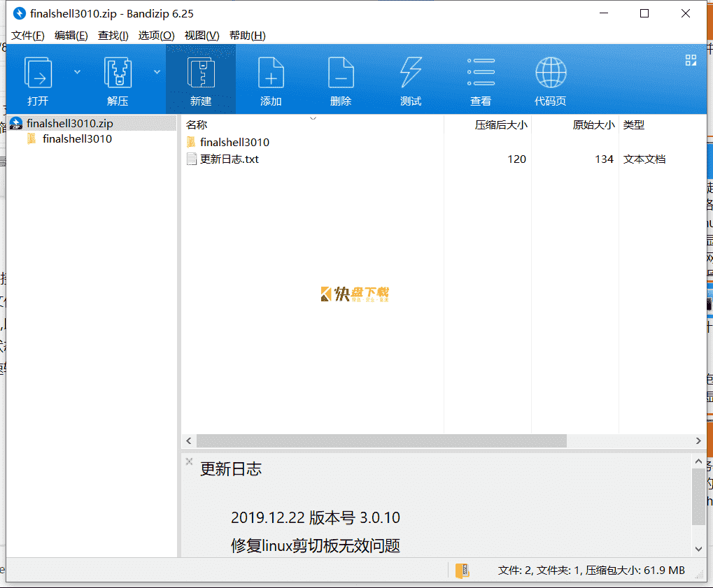
Task: Click the View (查看) list icon
Action: tap(481, 72)
